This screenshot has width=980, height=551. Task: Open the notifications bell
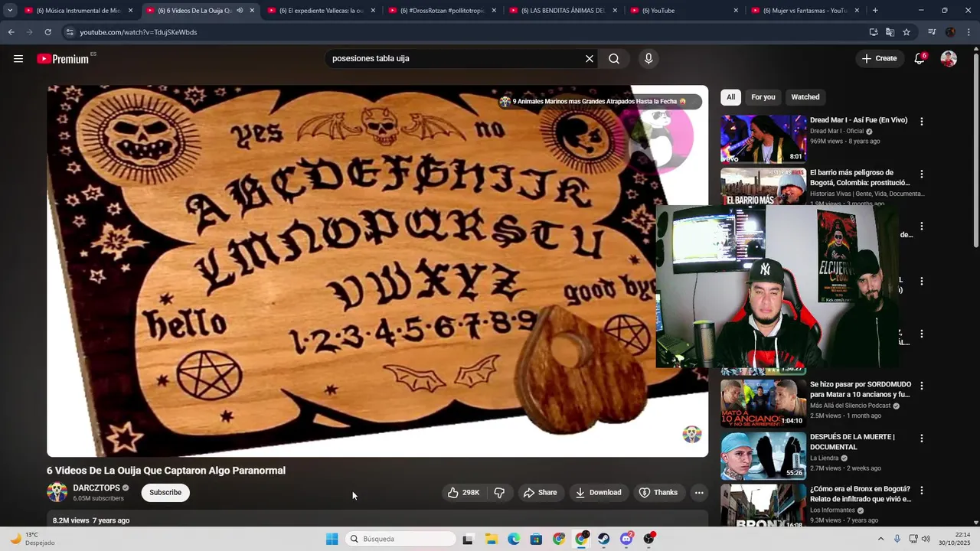pos(920,59)
